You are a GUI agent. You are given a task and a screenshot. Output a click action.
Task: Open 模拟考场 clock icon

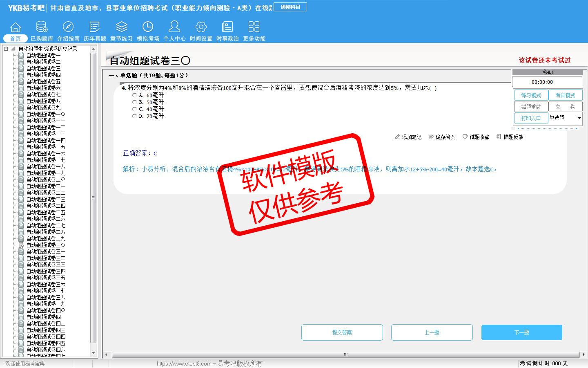point(148,27)
